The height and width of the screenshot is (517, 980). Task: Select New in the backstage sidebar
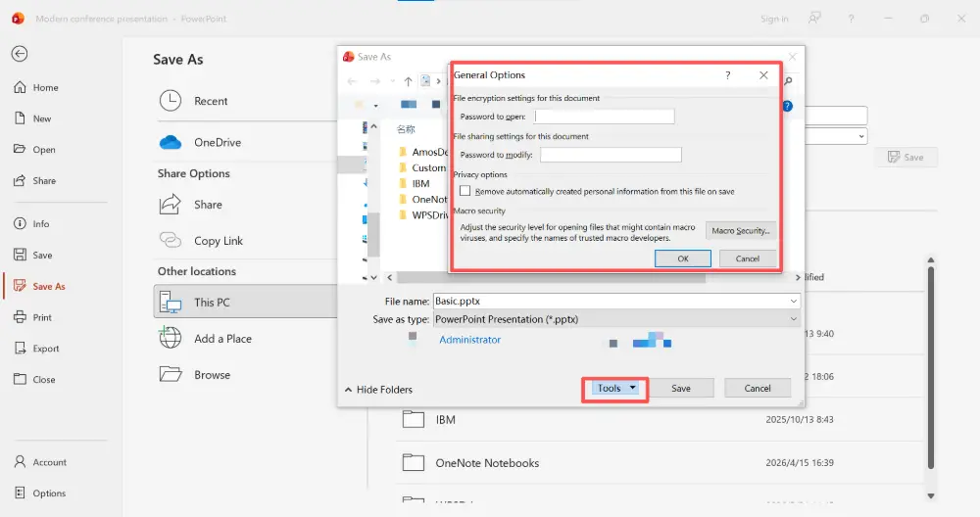click(33, 118)
